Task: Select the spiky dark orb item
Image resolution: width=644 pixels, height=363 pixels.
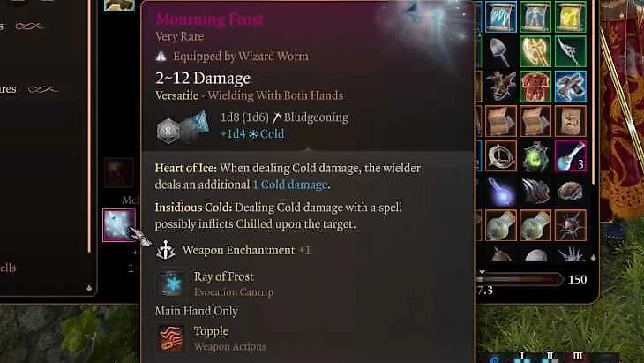Action: coord(571,226)
